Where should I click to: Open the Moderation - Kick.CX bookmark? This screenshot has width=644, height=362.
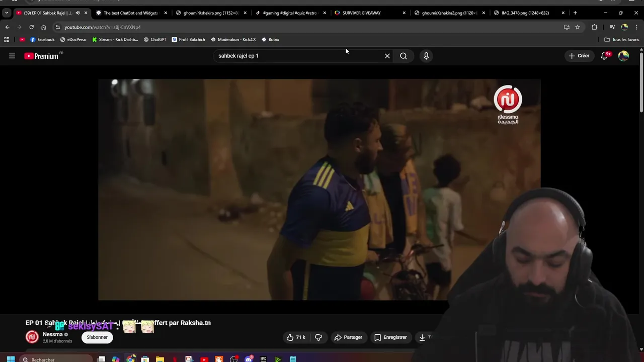tap(233, 39)
